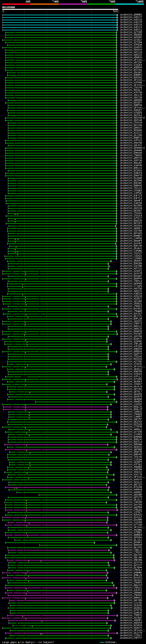Select hit UniRef100_B6HP54
Image resolution: width=146 pixels, height=644 pixels.
tap(131, 278)
